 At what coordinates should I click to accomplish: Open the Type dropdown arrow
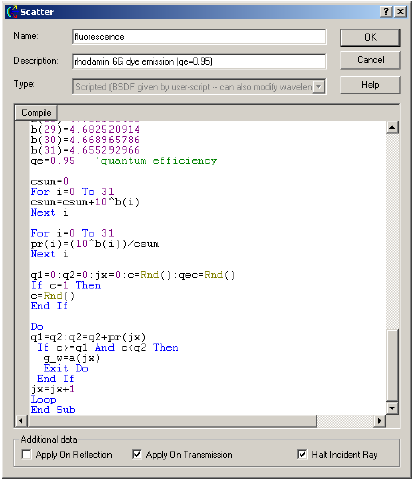tap(319, 87)
